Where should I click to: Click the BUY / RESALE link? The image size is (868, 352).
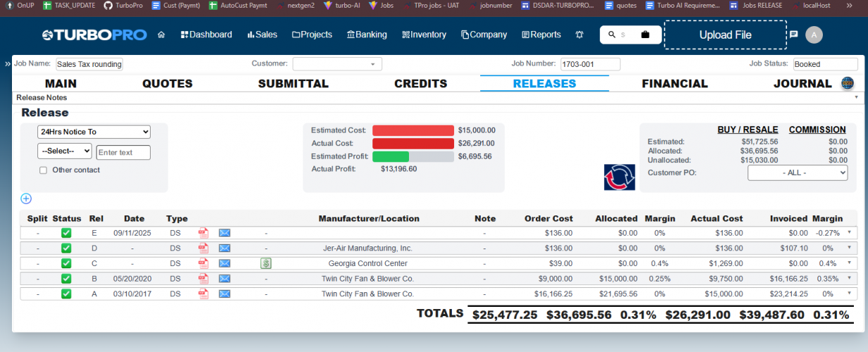[x=748, y=130]
